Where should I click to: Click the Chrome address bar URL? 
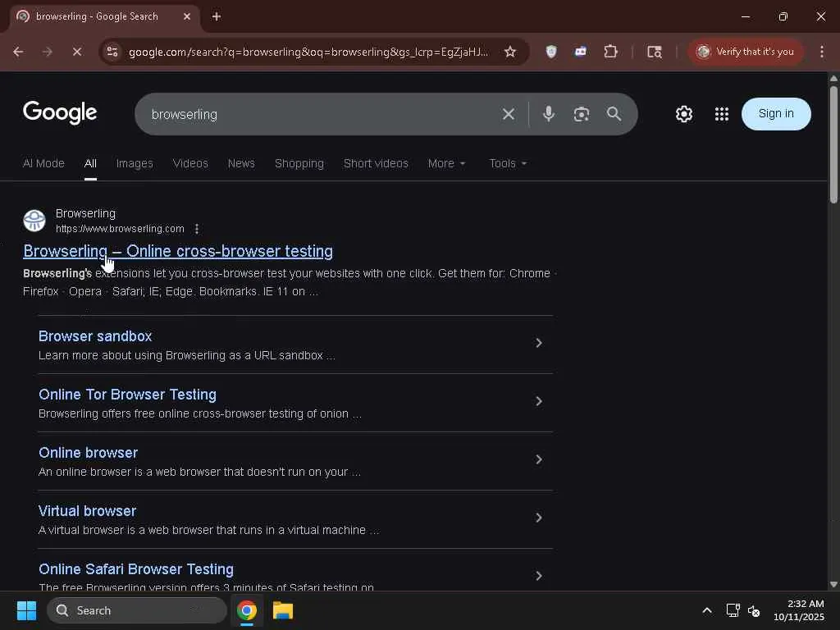[308, 52]
